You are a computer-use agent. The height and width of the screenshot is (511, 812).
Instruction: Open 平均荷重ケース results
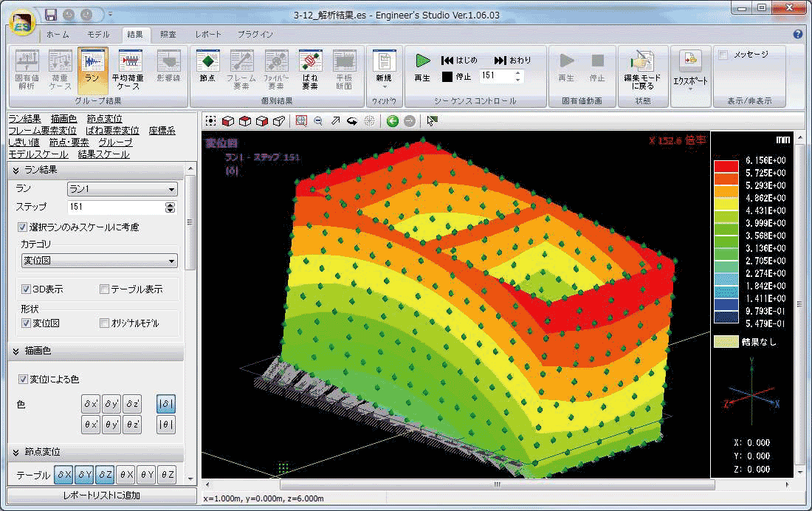(x=127, y=69)
